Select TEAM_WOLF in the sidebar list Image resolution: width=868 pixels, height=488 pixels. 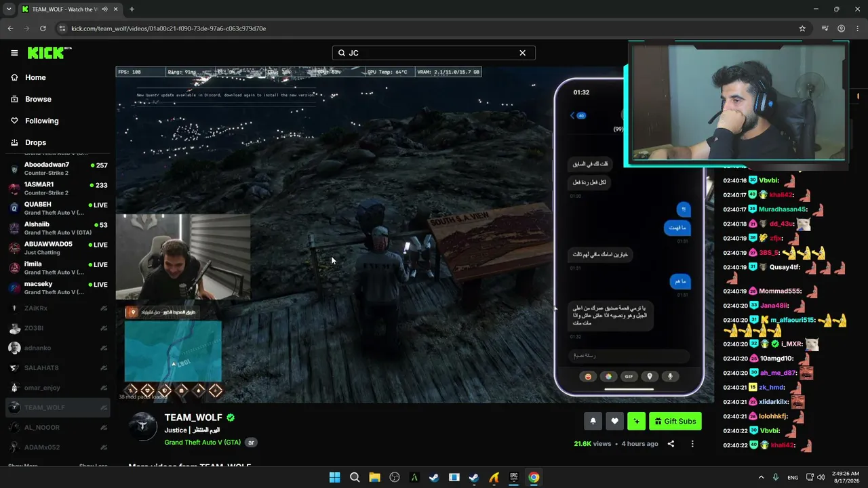58,407
